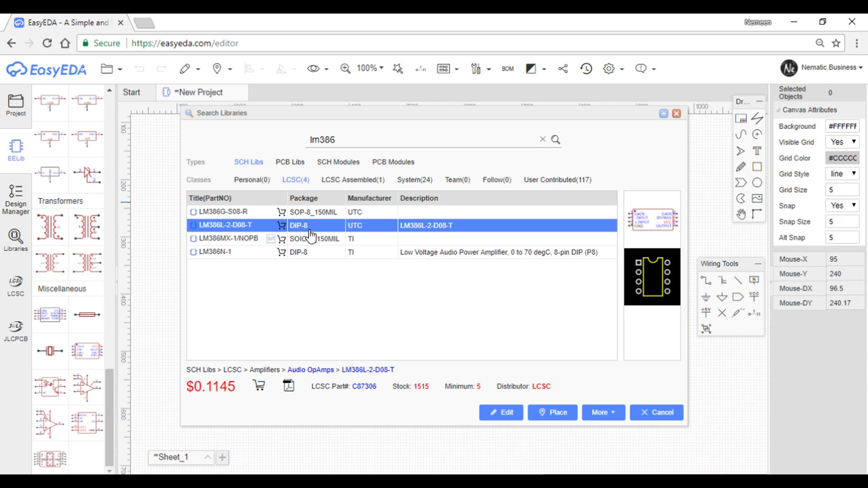Click the component library panel scrollbar
Screen dimensions: 868x488
[109, 417]
